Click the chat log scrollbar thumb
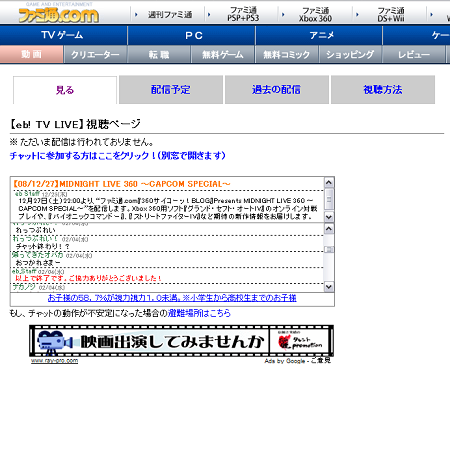 (329, 249)
